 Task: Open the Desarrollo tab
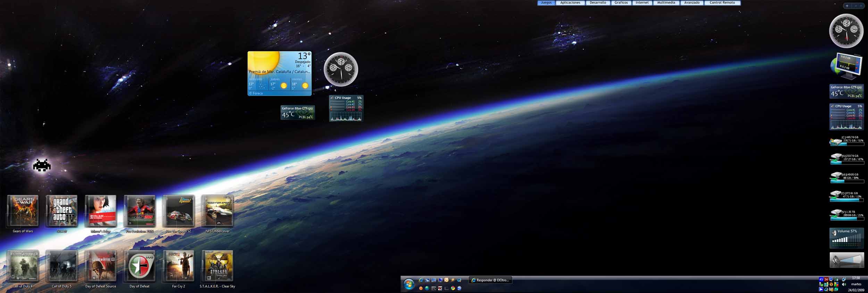click(598, 3)
